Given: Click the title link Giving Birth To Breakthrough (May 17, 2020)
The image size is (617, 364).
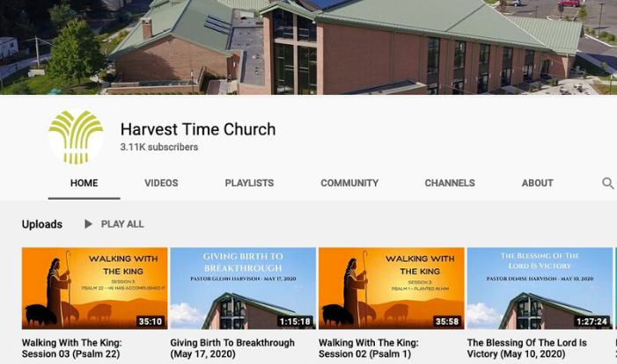Looking at the screenshot, I should click(x=232, y=348).
